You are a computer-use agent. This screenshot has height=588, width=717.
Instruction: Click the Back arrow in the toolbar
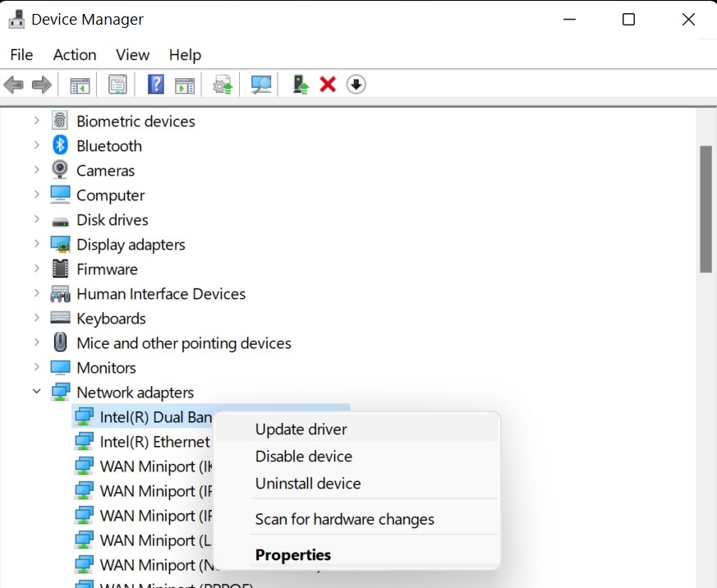14,85
